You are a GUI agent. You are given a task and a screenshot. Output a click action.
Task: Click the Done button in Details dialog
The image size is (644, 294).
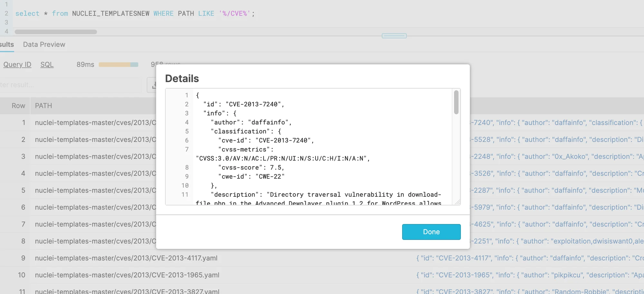pyautogui.click(x=431, y=232)
